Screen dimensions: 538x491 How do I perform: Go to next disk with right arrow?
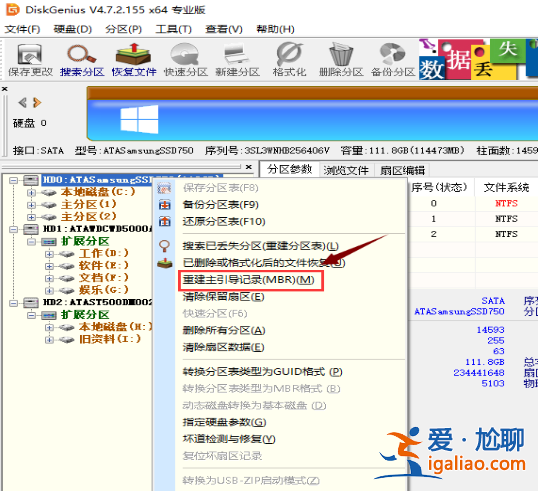37,102
